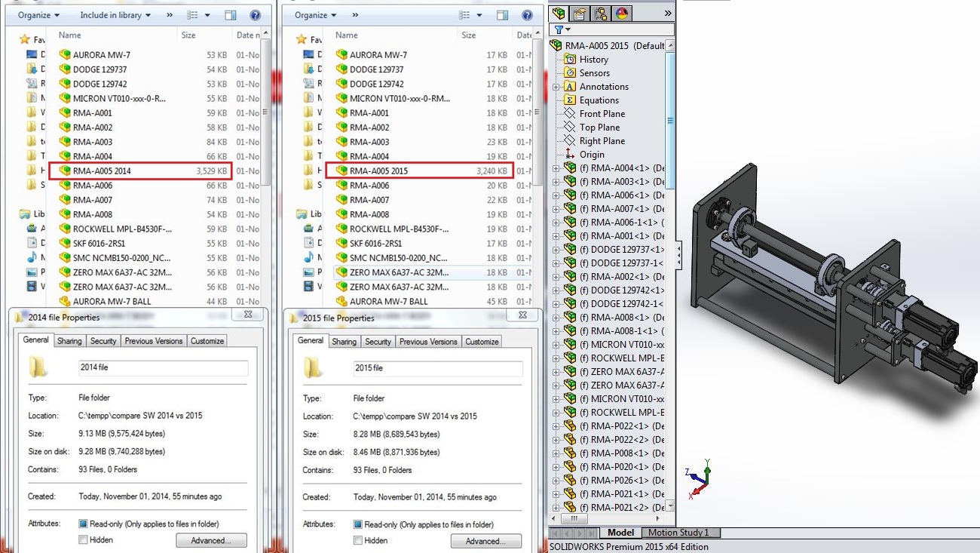Click the 2015 file folder name field
This screenshot has width=980, height=553.
click(437, 369)
